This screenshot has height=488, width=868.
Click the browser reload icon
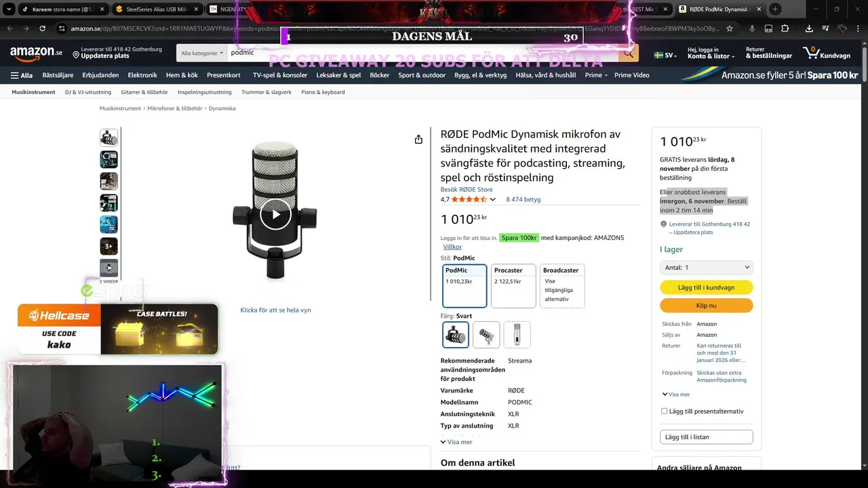coord(42,28)
